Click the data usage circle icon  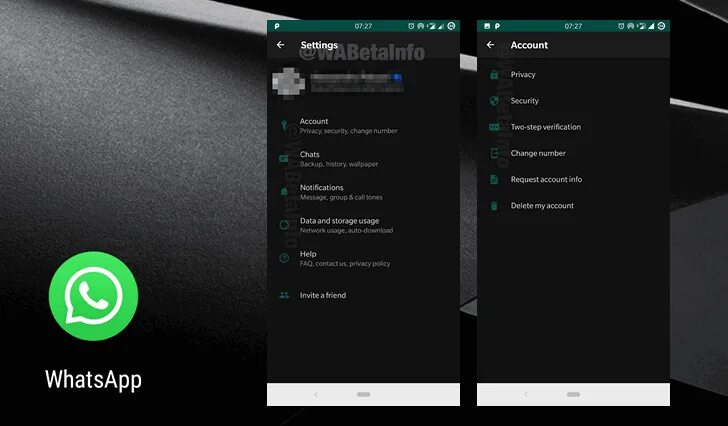point(284,225)
